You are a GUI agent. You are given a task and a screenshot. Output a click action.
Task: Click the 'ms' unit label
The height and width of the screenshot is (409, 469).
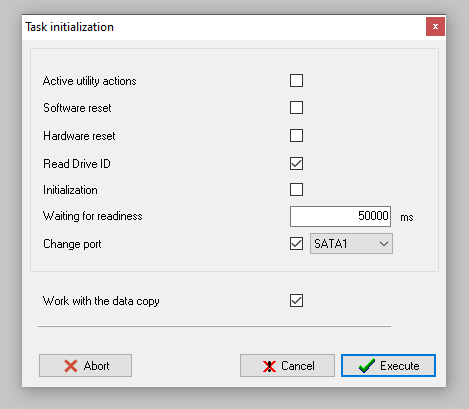point(407,217)
